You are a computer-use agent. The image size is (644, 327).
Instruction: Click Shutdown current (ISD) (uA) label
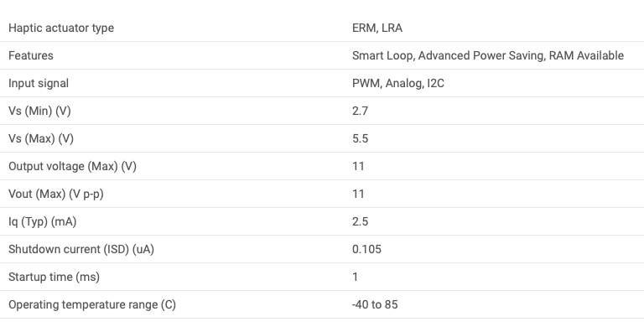point(81,249)
